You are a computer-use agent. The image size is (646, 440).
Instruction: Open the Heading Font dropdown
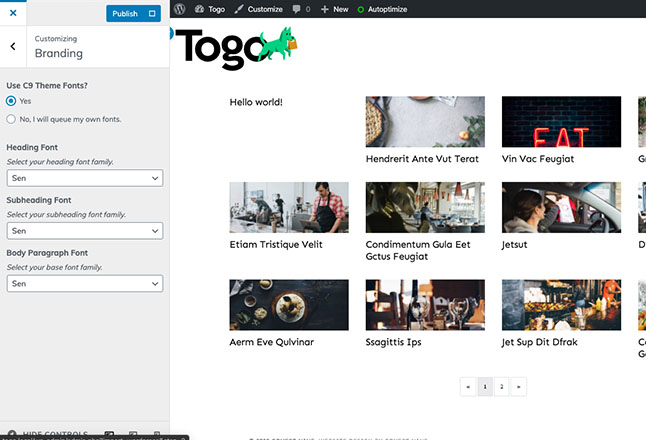point(85,178)
